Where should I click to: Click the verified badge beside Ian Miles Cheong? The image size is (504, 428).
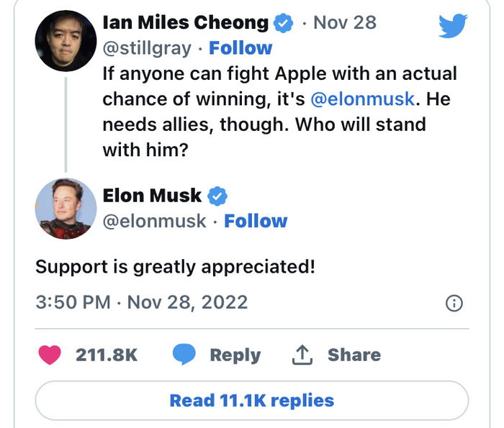(284, 23)
